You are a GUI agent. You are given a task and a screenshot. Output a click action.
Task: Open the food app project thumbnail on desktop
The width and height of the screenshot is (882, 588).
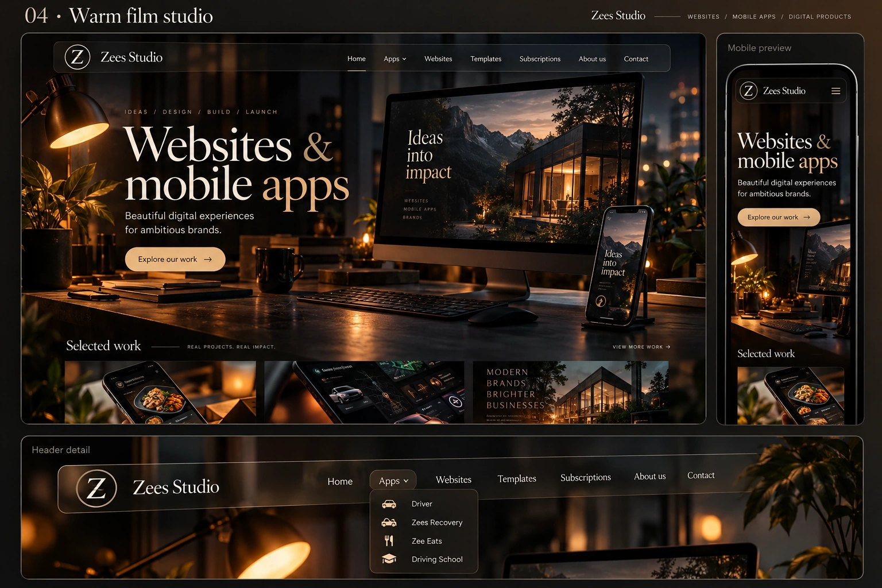pyautogui.click(x=160, y=392)
